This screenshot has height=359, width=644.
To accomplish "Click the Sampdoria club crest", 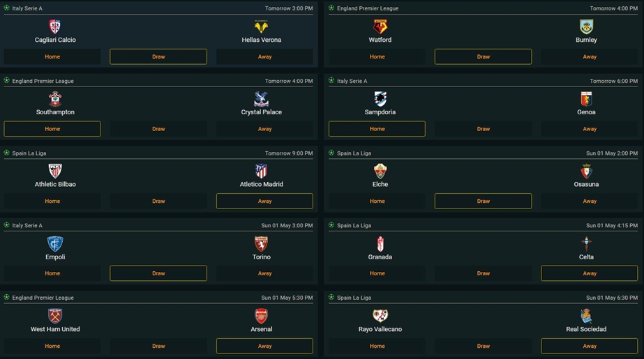I will tap(380, 99).
